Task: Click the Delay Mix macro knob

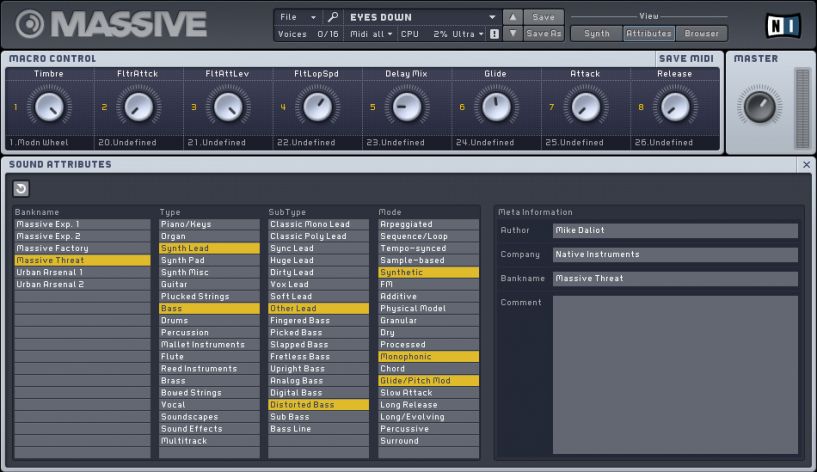Action: pyautogui.click(x=406, y=107)
